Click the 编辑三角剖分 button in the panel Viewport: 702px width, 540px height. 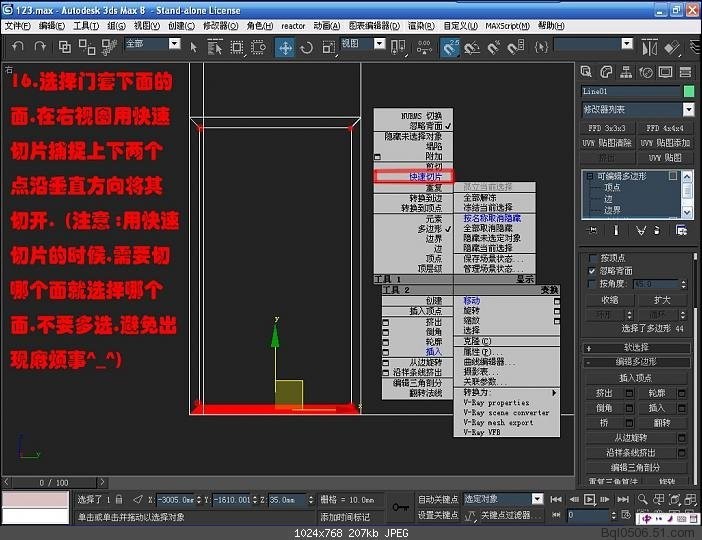coord(636,467)
